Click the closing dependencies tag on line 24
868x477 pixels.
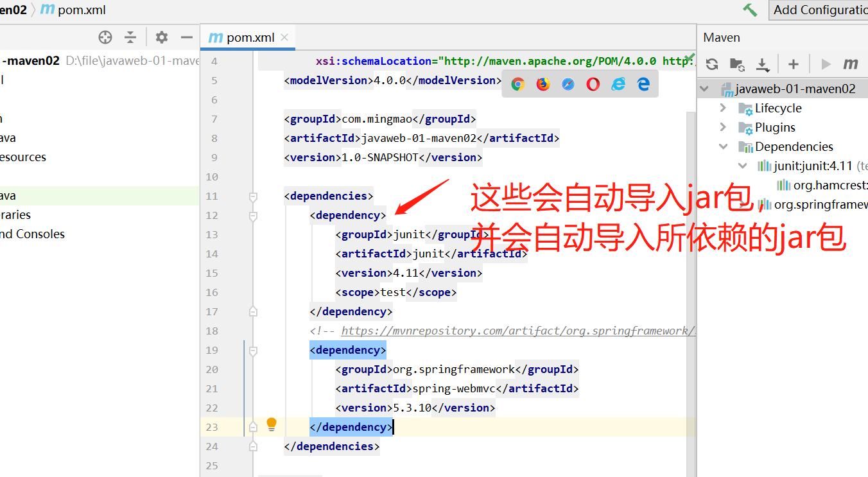click(x=332, y=446)
